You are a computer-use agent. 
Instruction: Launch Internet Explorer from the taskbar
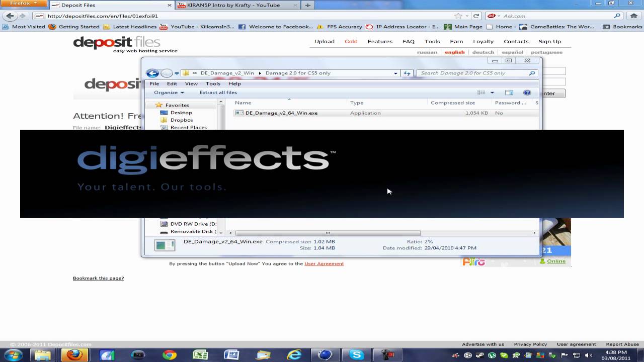(x=294, y=355)
